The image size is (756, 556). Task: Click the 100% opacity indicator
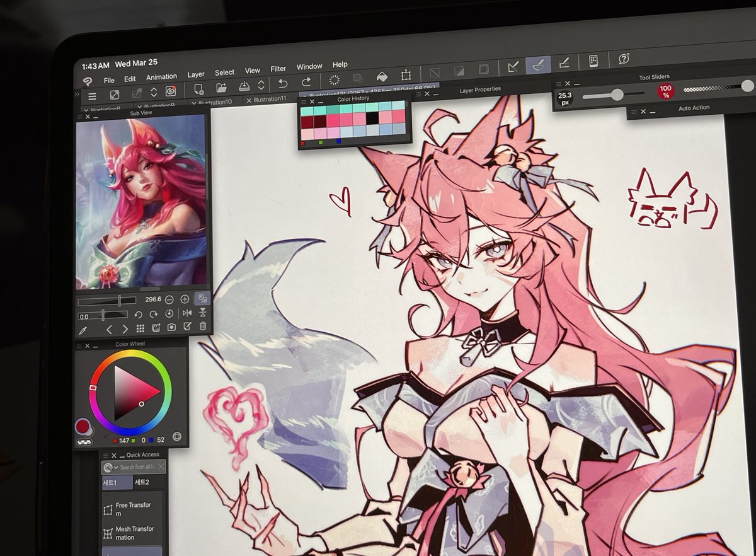[665, 91]
